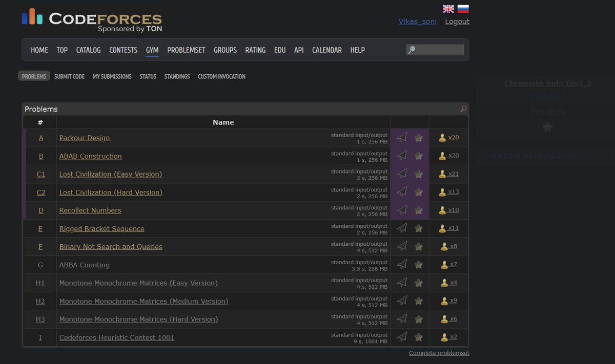The height and width of the screenshot is (364, 615).
Task: Click submit plane icon for Monotone Monochrome Matrices (Hard Version)
Action: click(402, 319)
